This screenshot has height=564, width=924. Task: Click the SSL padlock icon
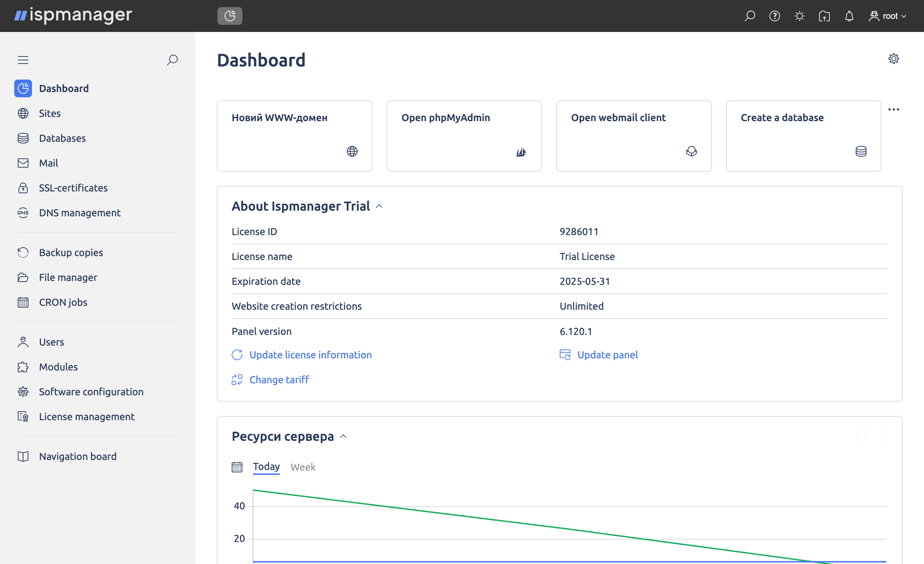(x=23, y=188)
